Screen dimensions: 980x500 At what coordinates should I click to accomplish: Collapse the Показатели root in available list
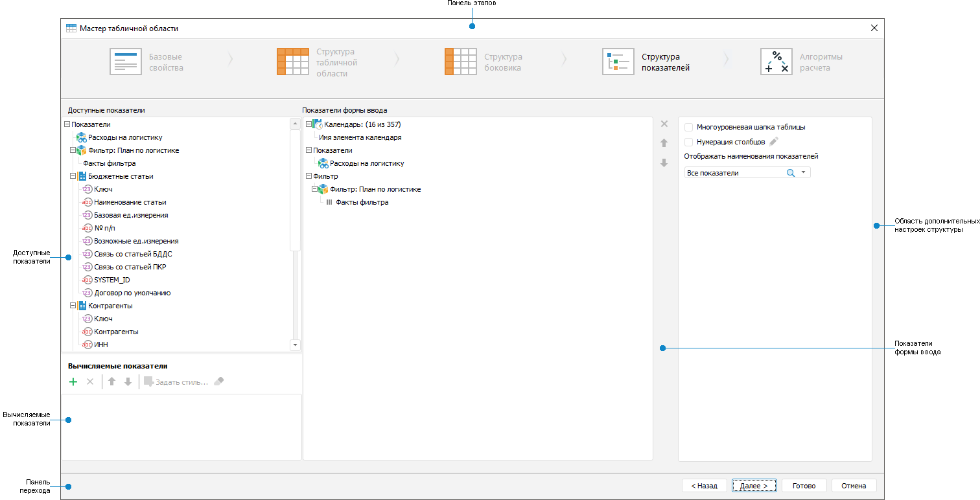(67, 124)
